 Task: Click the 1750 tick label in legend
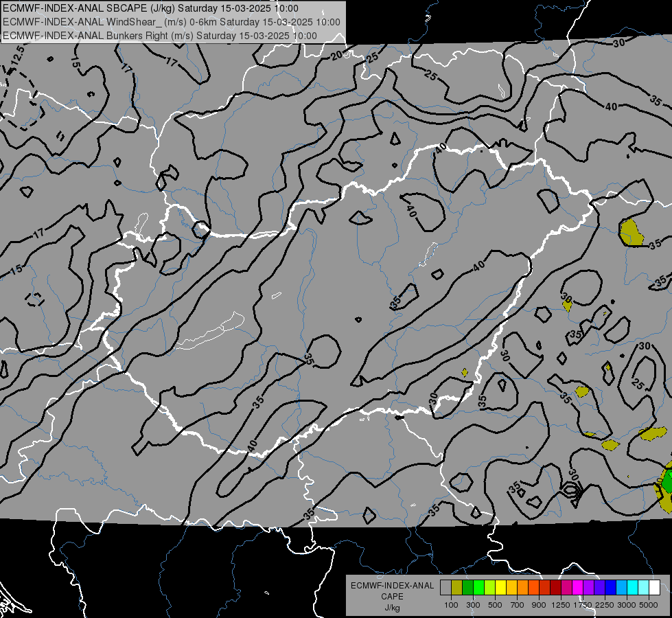(x=583, y=605)
